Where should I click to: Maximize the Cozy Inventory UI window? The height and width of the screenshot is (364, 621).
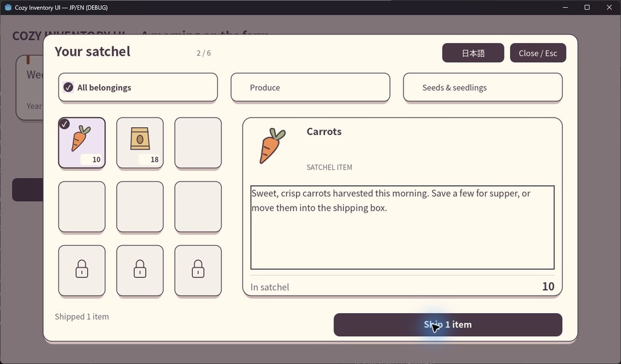pos(587,7)
